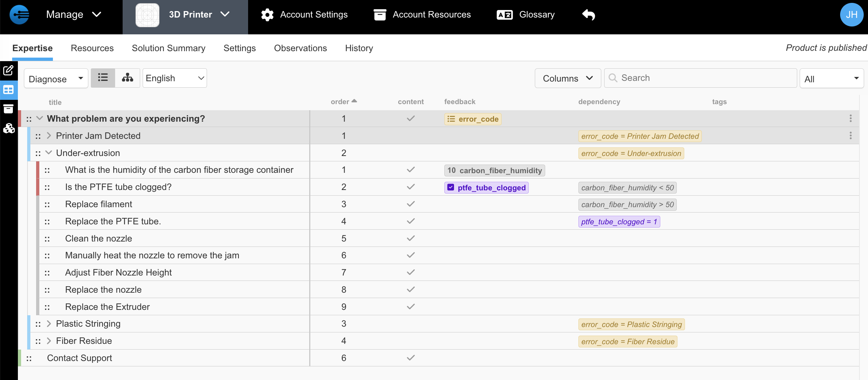868x380 pixels.
Task: Switch to list view icon
Action: click(x=103, y=78)
